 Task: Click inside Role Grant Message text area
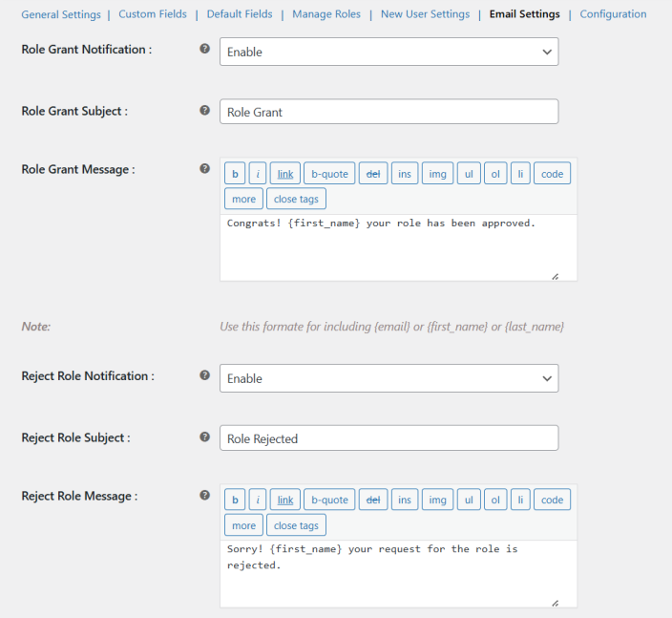(399, 248)
